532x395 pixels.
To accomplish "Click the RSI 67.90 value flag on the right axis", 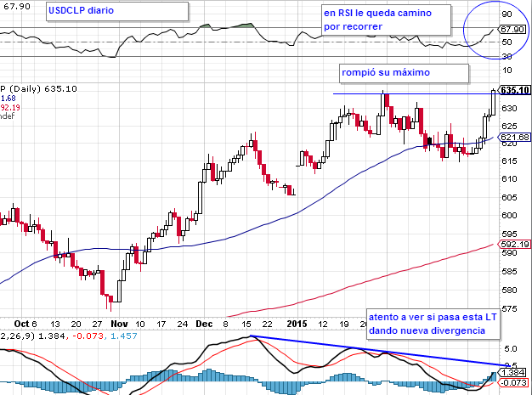I will click(x=513, y=30).
